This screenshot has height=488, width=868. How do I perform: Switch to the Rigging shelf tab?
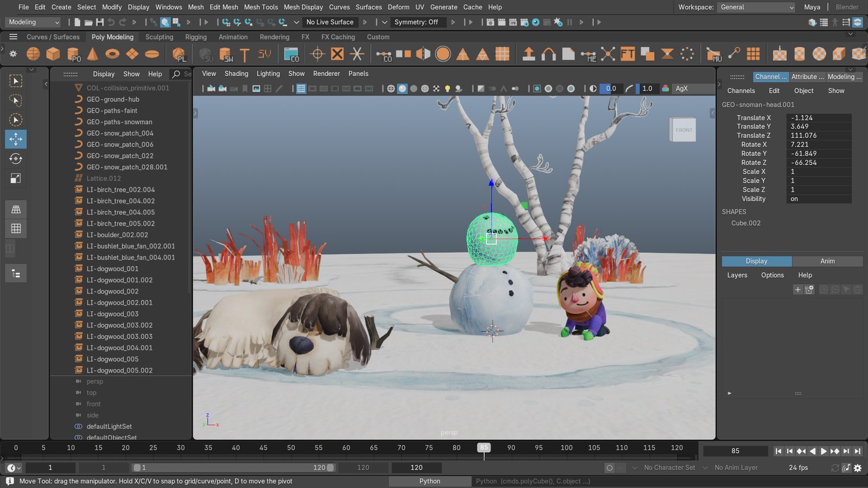point(196,37)
